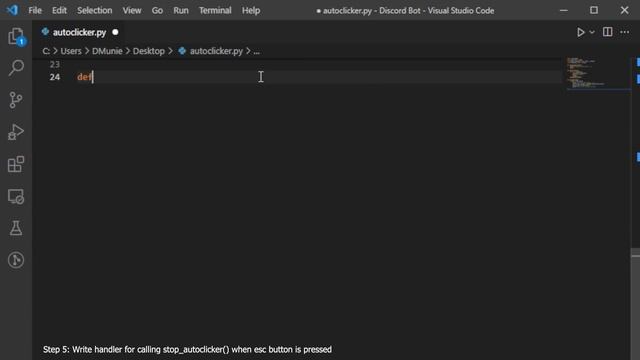Viewport: 640px width, 360px height.
Task: Maximize the VS Code window
Action: point(594,10)
